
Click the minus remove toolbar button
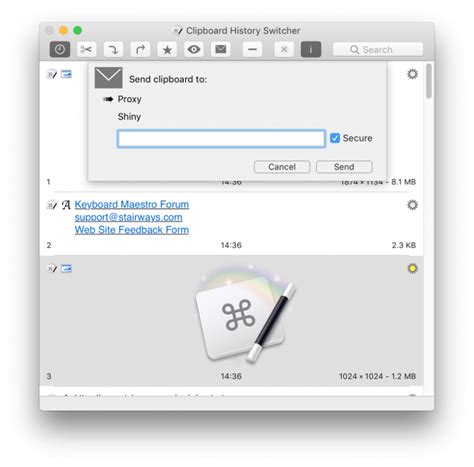252,50
